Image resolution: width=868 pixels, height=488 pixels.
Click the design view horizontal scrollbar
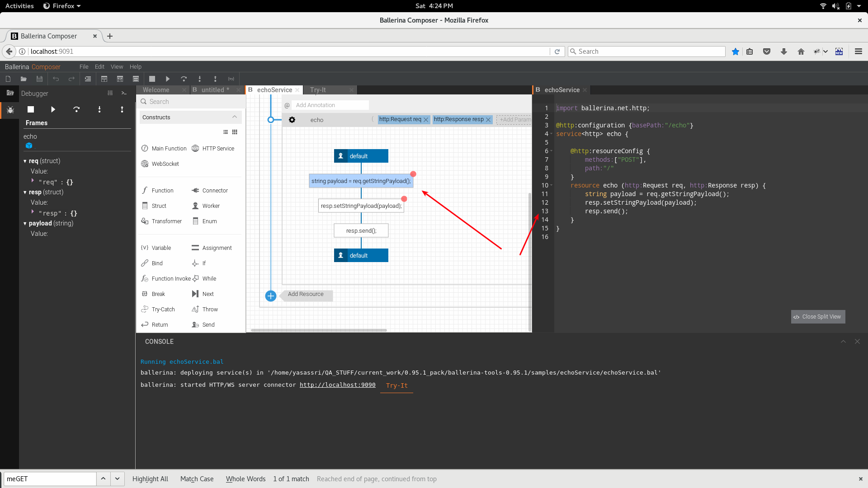(x=319, y=330)
